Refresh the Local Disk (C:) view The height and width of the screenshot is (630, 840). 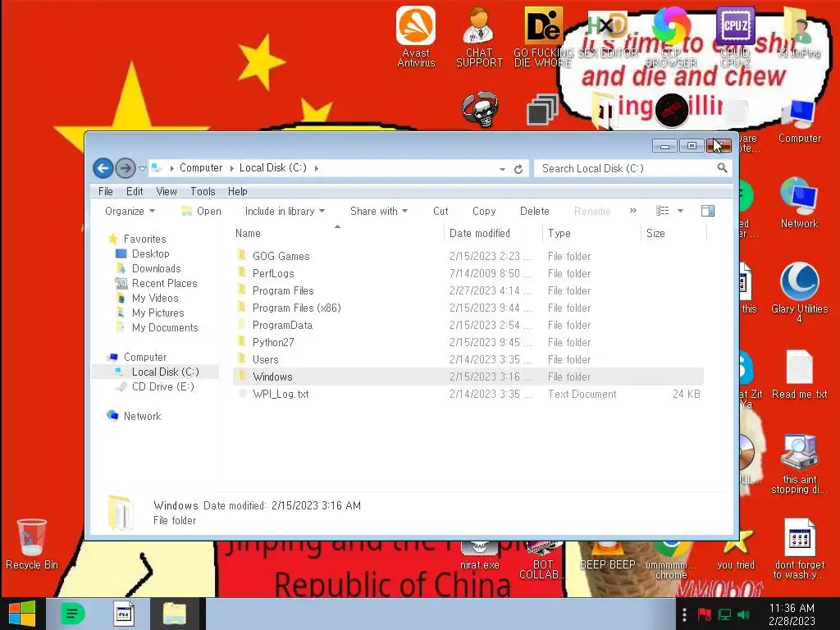coord(518,169)
